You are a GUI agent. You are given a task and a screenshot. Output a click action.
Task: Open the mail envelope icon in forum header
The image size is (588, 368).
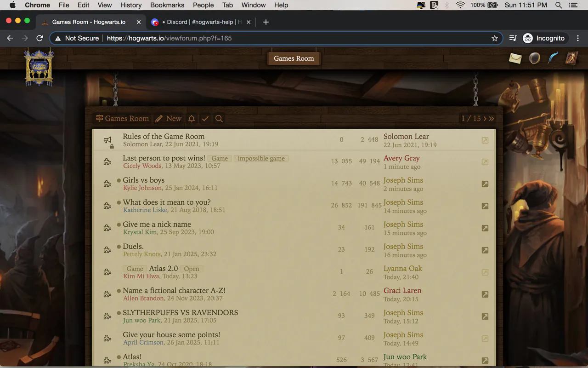[515, 58]
